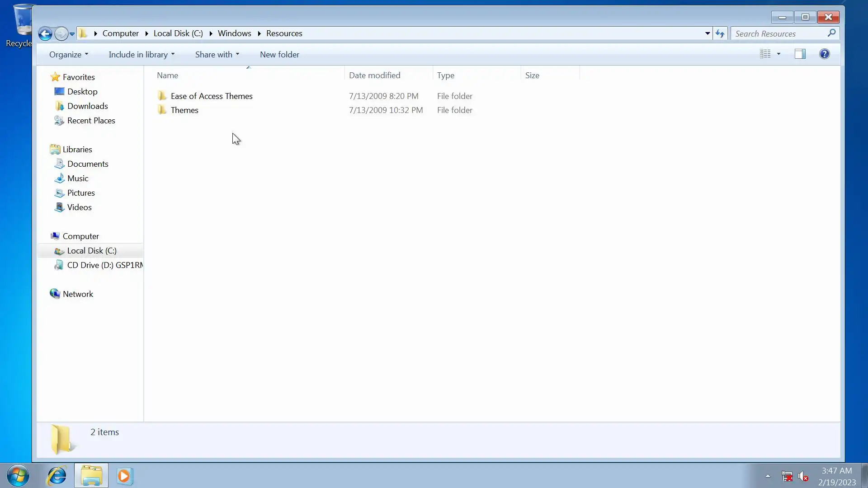The width and height of the screenshot is (868, 488).
Task: Click the New folder button
Action: tap(279, 55)
